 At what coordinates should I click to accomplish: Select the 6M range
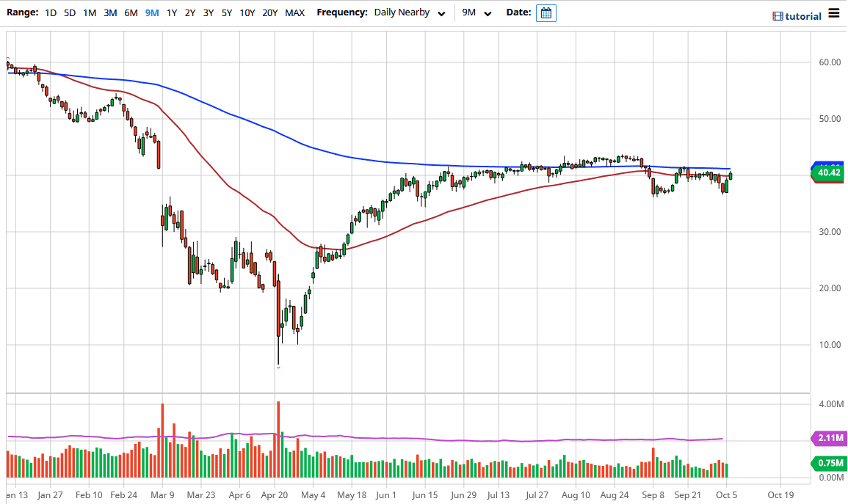[130, 12]
